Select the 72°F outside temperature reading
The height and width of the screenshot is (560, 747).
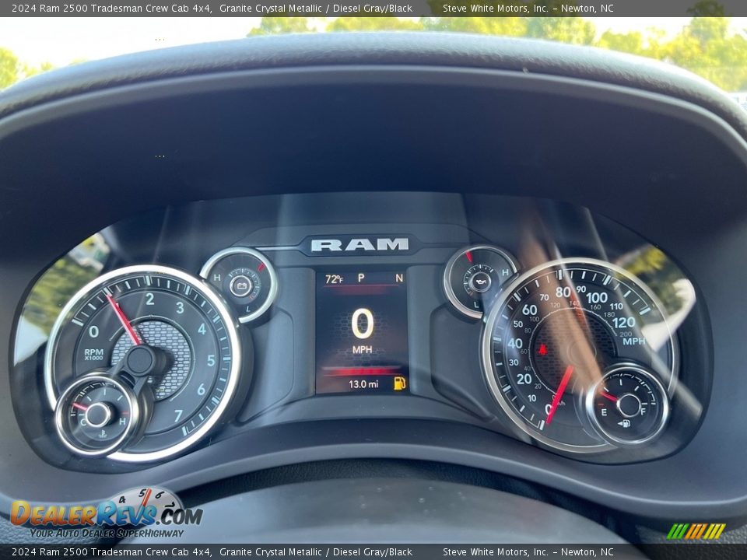click(x=334, y=279)
